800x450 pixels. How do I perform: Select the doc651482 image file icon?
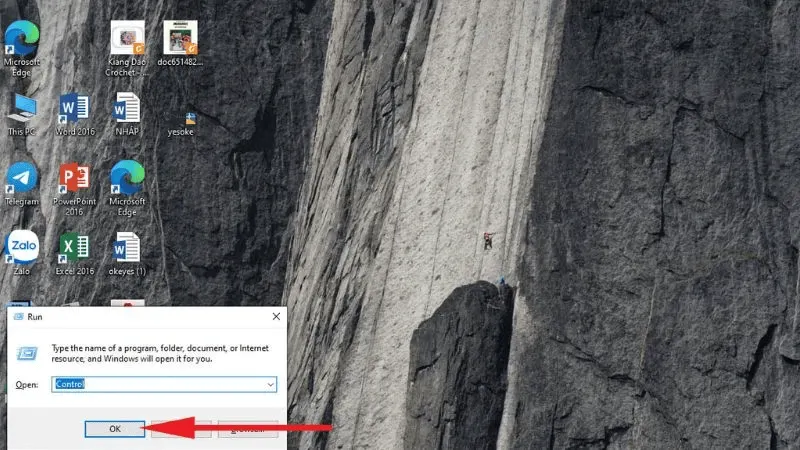coord(180,40)
